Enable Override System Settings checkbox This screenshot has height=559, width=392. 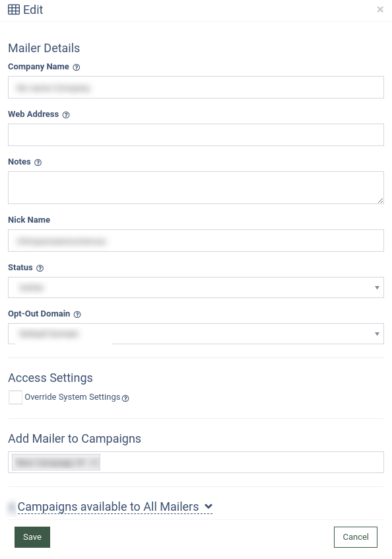pos(15,397)
